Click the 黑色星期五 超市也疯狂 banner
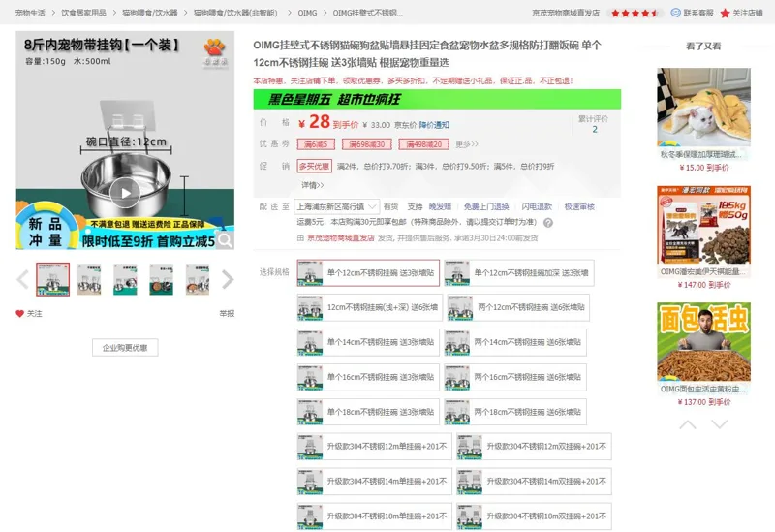 pyautogui.click(x=437, y=99)
